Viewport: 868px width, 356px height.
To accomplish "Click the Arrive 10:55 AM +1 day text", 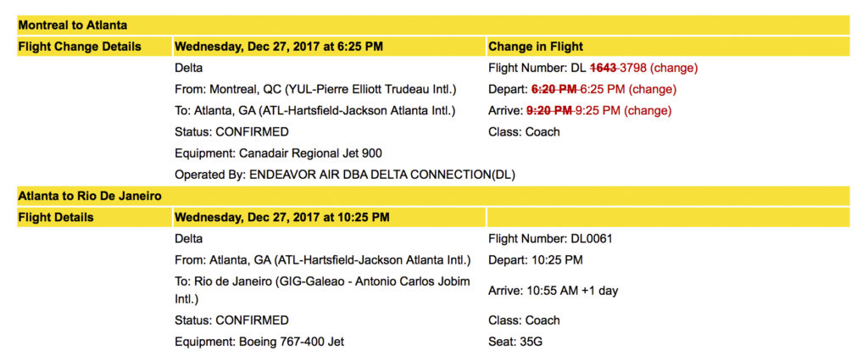I will 553,291.
